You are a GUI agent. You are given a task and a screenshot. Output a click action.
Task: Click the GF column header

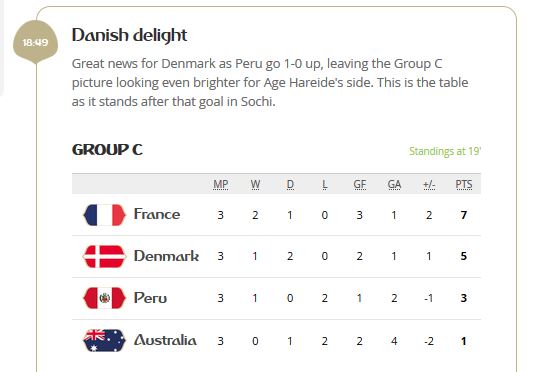click(360, 184)
